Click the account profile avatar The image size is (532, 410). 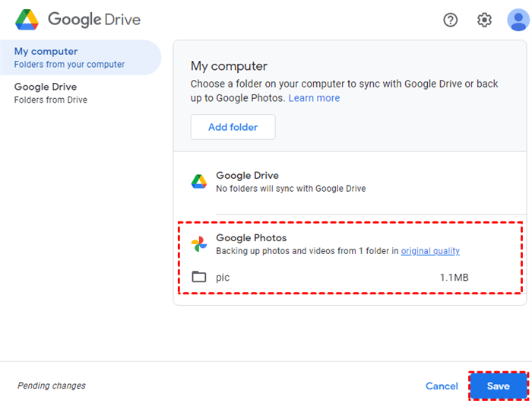518,20
